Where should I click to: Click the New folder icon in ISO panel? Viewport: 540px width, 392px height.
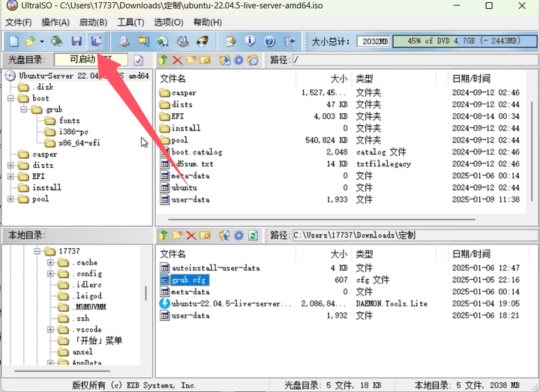(x=191, y=60)
